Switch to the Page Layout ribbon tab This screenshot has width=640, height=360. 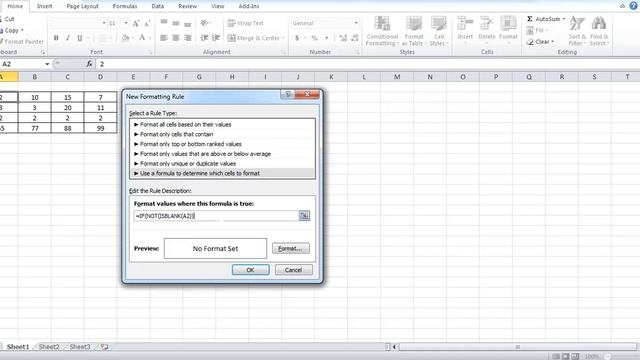tap(82, 6)
